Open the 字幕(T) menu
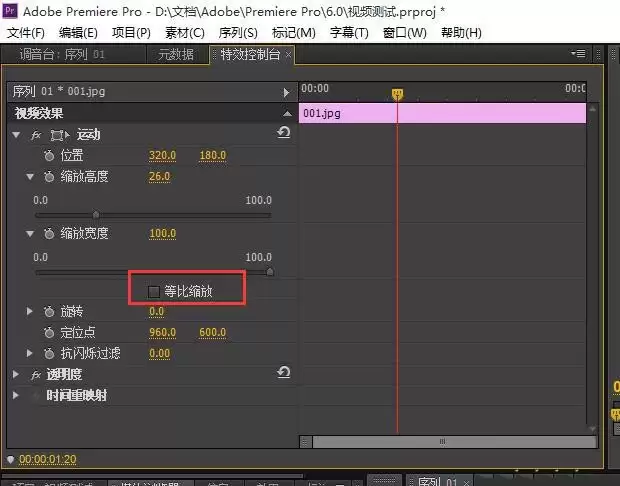Image resolution: width=620 pixels, height=486 pixels. [x=349, y=32]
